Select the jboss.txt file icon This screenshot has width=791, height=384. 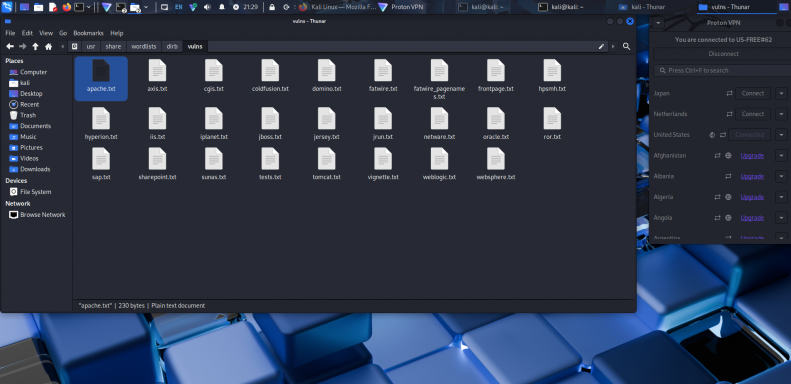tap(270, 119)
